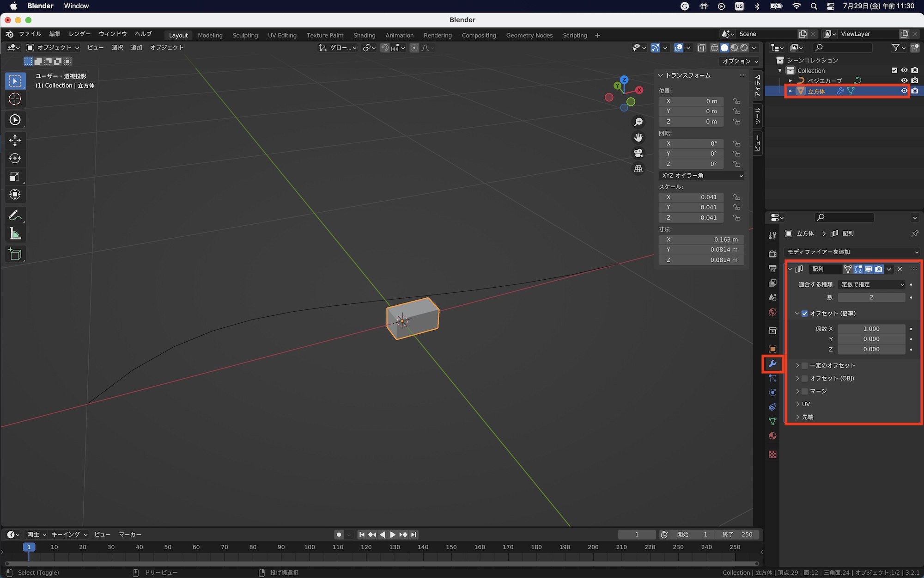
Task: Activate the Annotate pencil tool
Action: (x=15, y=215)
